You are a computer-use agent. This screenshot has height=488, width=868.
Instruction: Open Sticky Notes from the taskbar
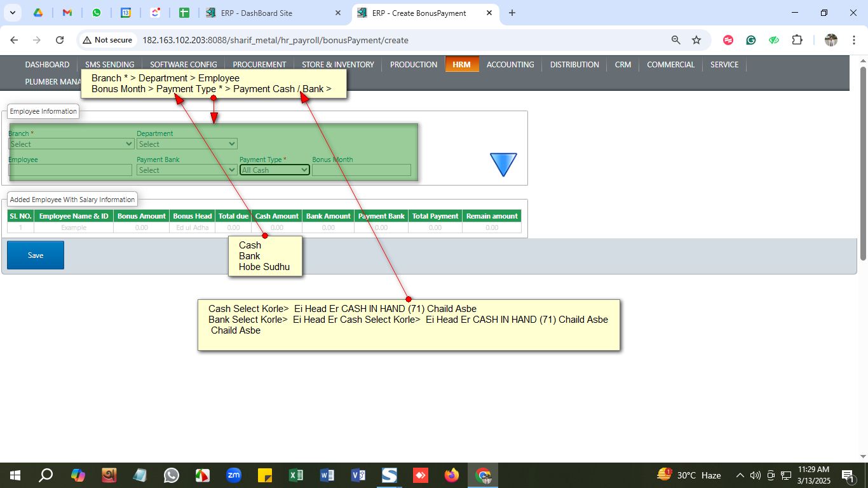pyautogui.click(x=264, y=475)
